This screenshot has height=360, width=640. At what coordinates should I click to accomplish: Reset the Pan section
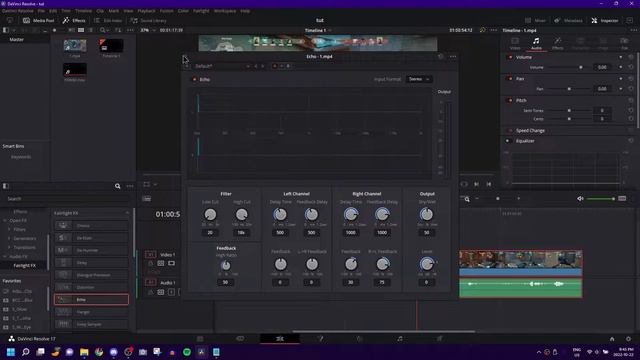coord(631,78)
